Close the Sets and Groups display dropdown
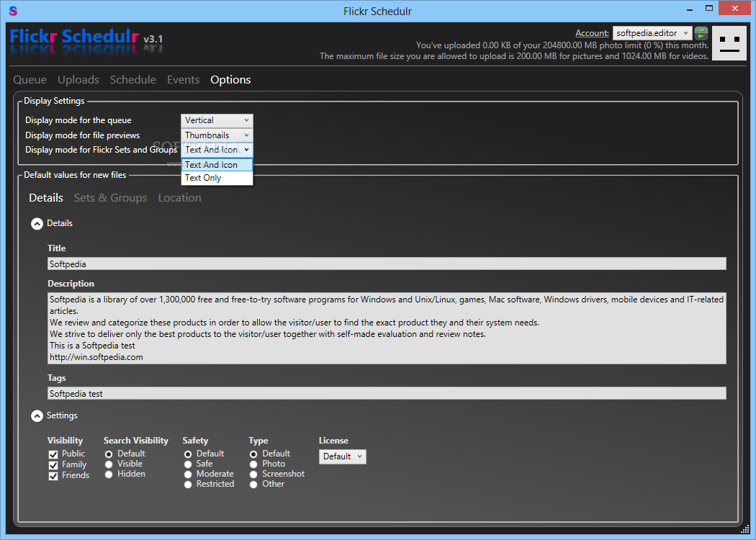 [x=217, y=150]
